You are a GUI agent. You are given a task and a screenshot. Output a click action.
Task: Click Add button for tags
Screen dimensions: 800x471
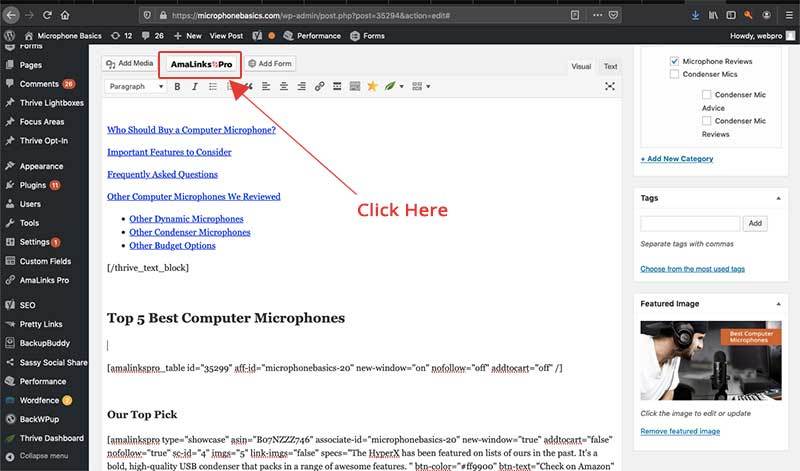click(x=755, y=224)
